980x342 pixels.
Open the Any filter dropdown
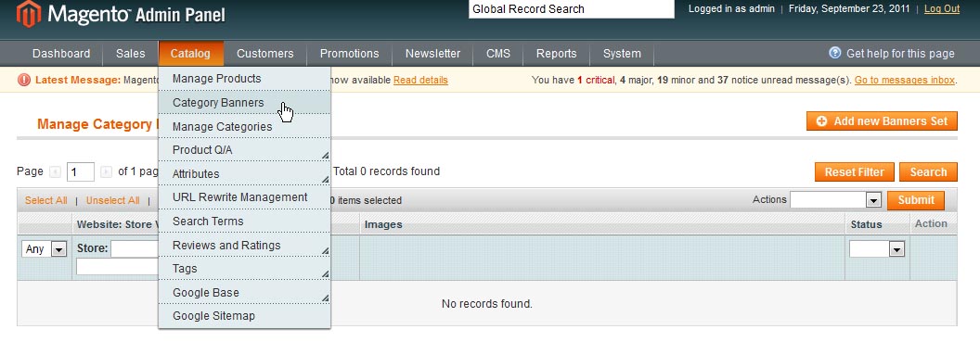(44, 249)
